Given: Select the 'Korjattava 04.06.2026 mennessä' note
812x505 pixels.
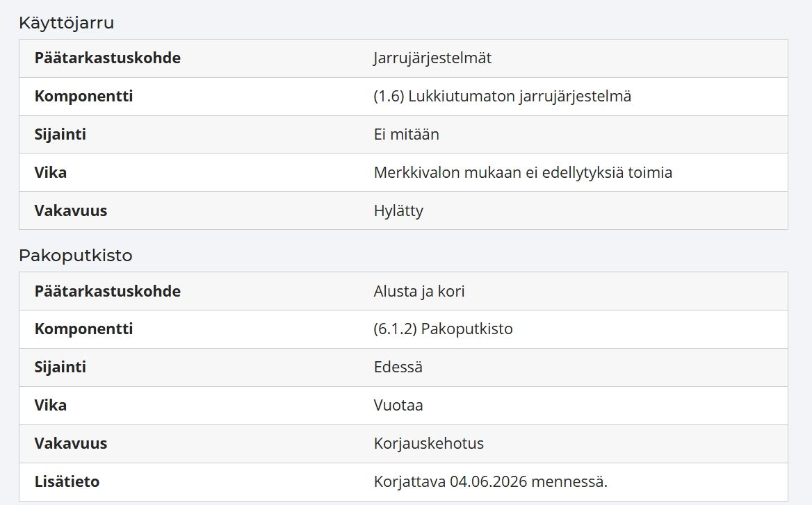Looking at the screenshot, I should pyautogui.click(x=490, y=482).
